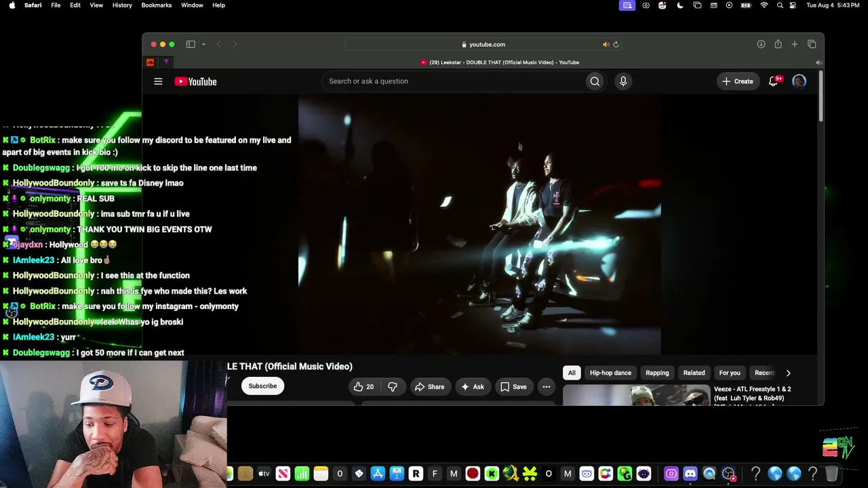Viewport: 868px width, 488px height.
Task: Open the YouTube account avatar menu
Action: tap(799, 81)
